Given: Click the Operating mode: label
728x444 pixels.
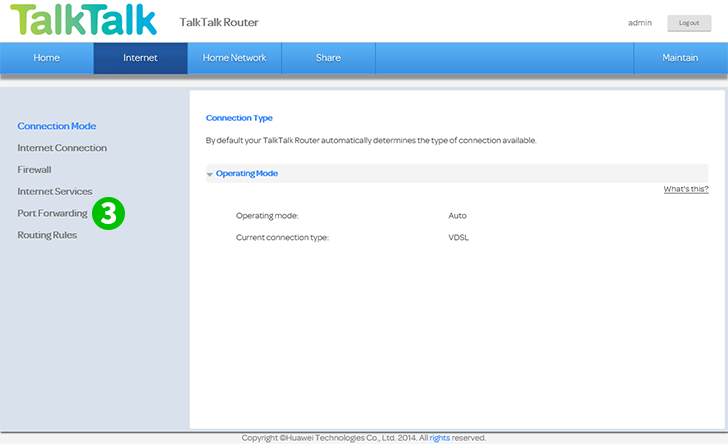Looking at the screenshot, I should (267, 215).
